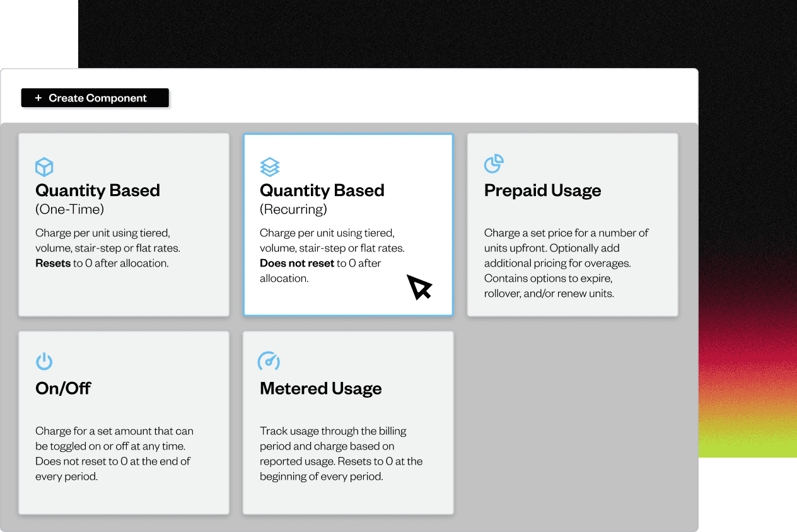Click the power icon on On/Off card
Viewport: 797px width, 532px height.
[44, 361]
